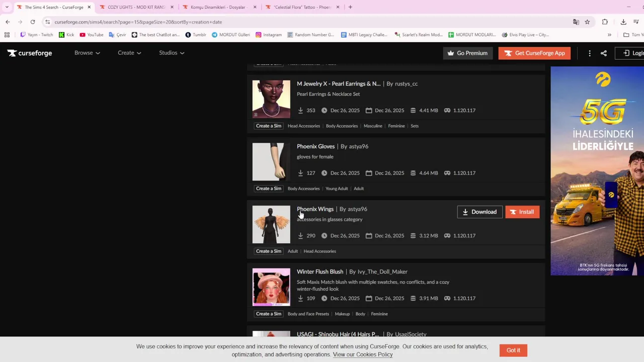Click game version icon on Phoenix Wings row

click(x=447, y=236)
